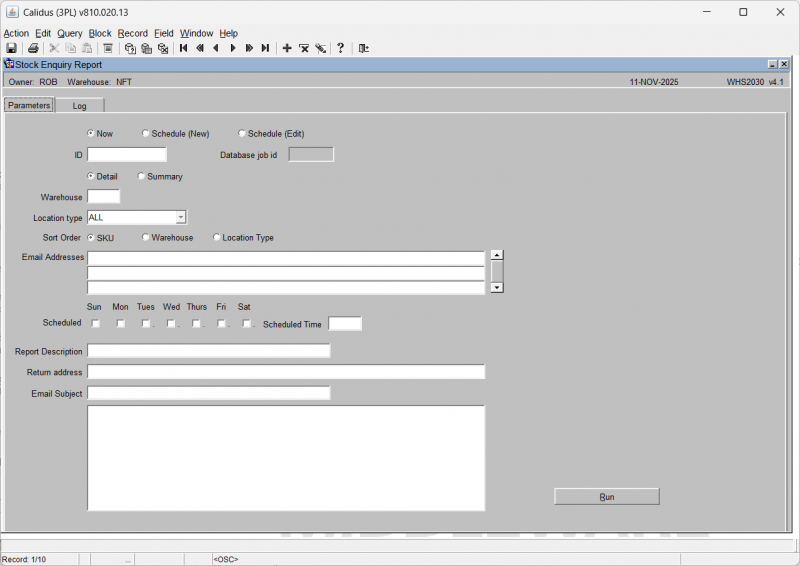The width and height of the screenshot is (800, 566).
Task: Choose the Summary radio option
Action: (x=141, y=176)
